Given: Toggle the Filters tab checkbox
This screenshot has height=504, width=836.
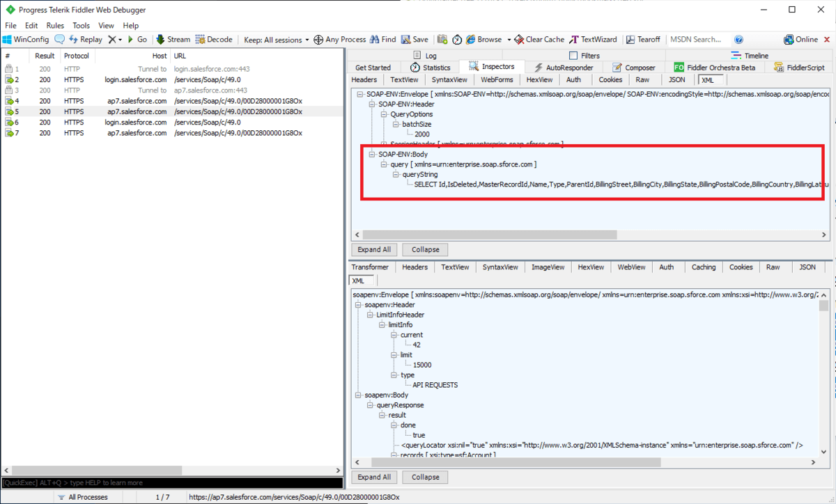Looking at the screenshot, I should click(573, 56).
